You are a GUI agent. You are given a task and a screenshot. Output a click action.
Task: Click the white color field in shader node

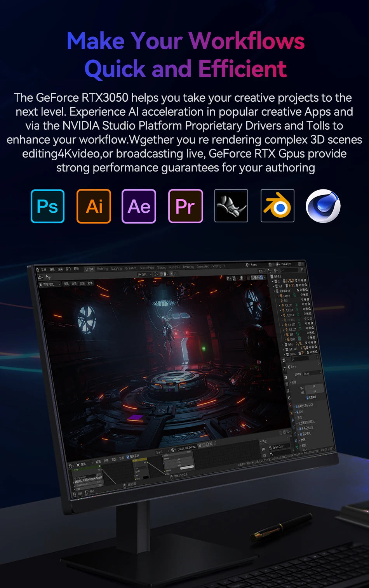click(x=187, y=467)
